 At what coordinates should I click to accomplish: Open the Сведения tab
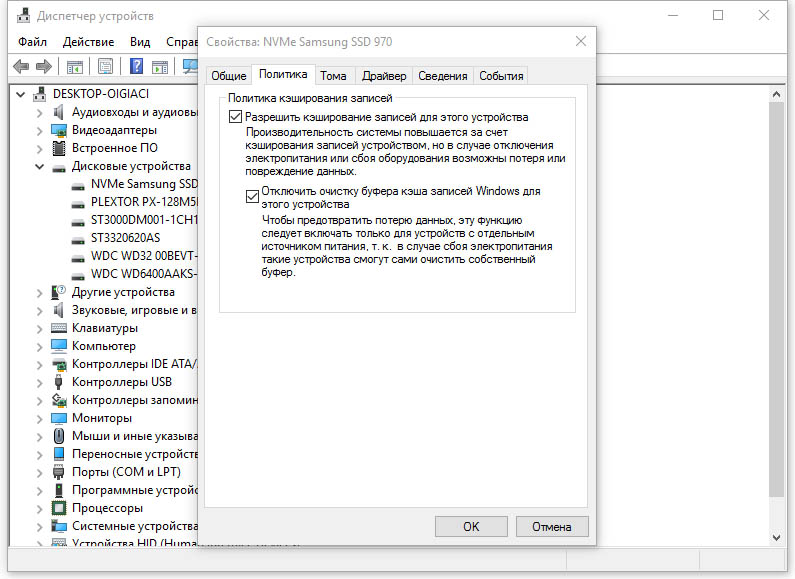click(442, 76)
